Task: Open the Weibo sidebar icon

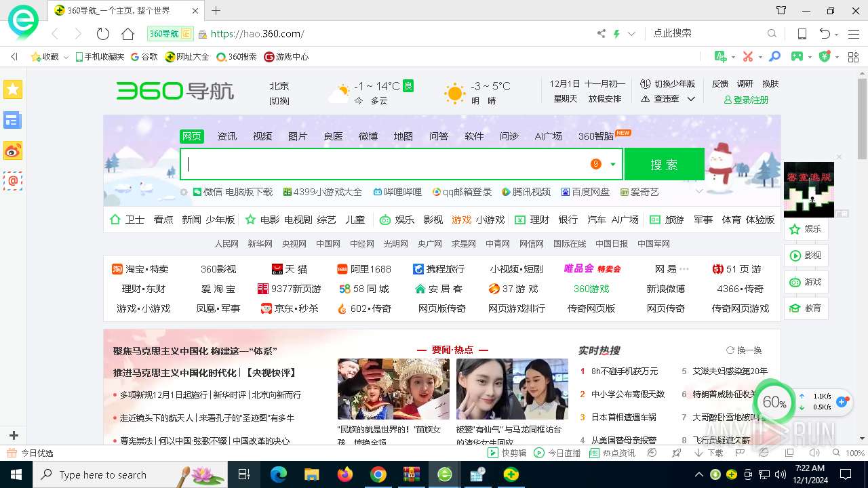Action: 13,150
